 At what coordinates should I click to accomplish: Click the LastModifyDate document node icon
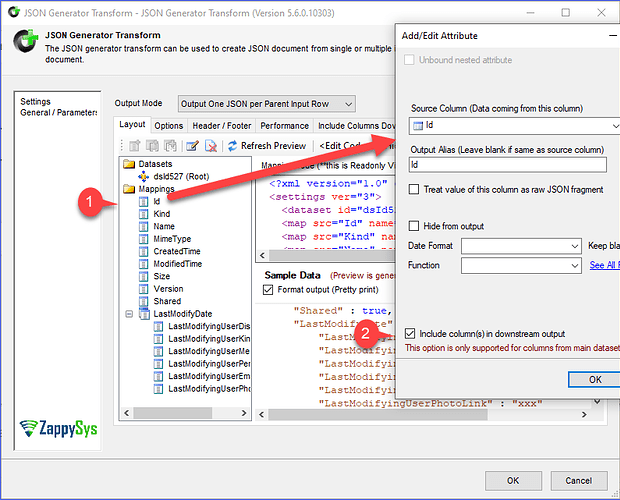tap(144, 313)
